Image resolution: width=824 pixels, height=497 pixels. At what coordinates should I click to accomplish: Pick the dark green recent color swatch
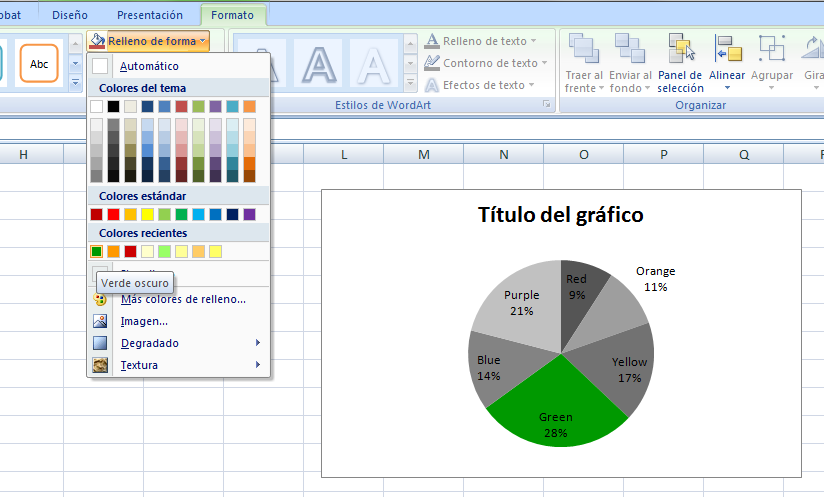click(x=97, y=251)
